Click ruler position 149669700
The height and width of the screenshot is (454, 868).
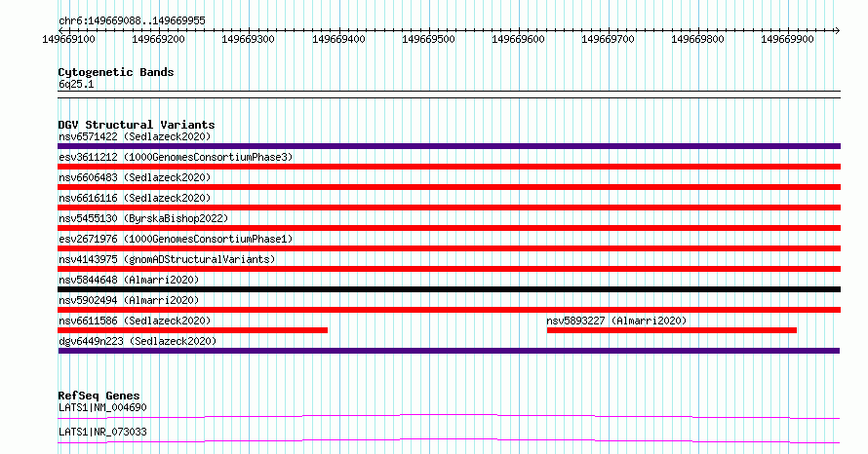(x=608, y=39)
